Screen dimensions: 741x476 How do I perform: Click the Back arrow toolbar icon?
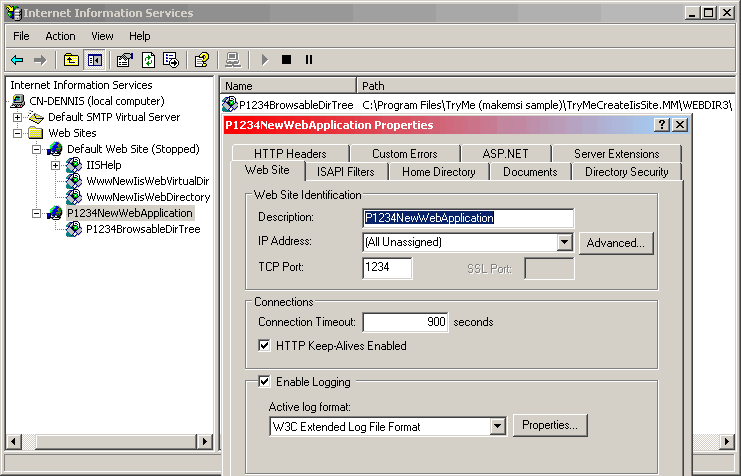coord(17,60)
